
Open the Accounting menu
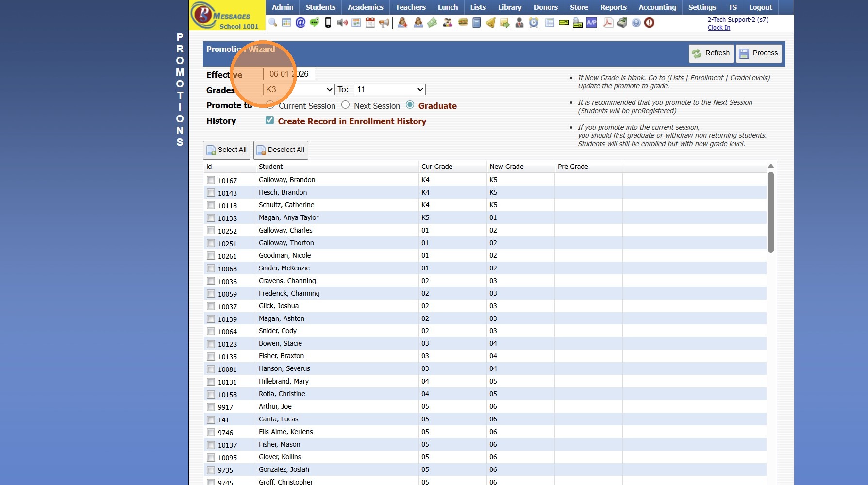(657, 7)
